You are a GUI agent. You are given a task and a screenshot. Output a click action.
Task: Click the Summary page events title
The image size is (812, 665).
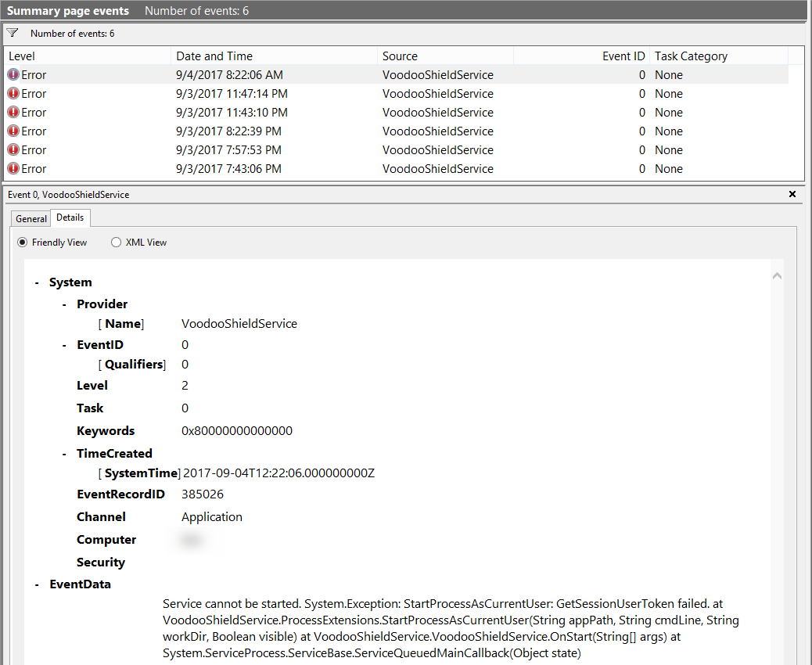68,11
